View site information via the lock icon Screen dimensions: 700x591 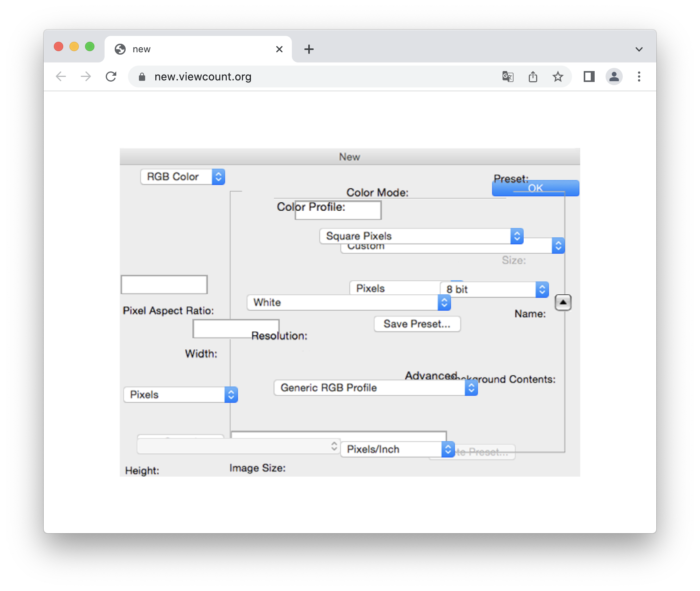point(142,77)
